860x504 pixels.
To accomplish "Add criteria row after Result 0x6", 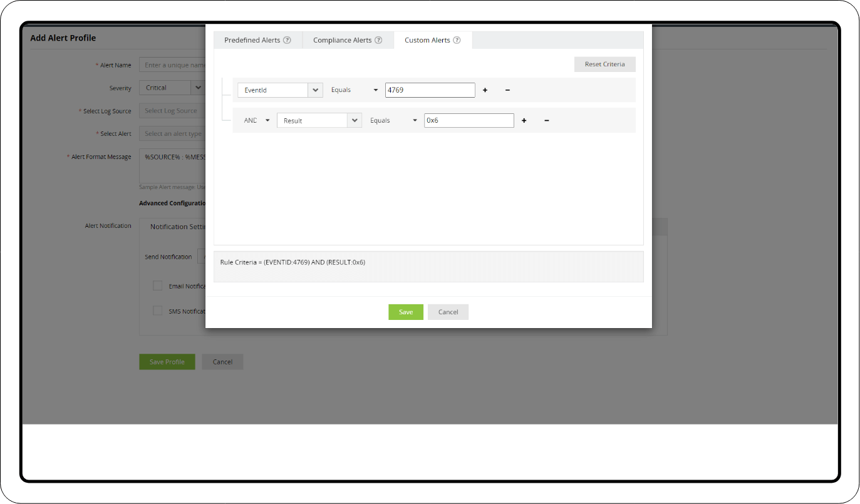I will tap(524, 121).
